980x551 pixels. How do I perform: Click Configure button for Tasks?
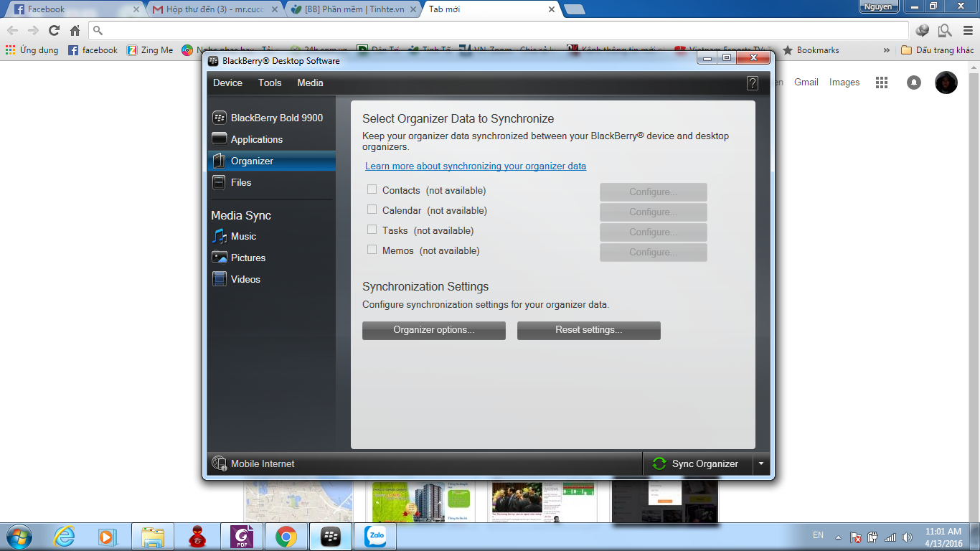click(x=654, y=232)
